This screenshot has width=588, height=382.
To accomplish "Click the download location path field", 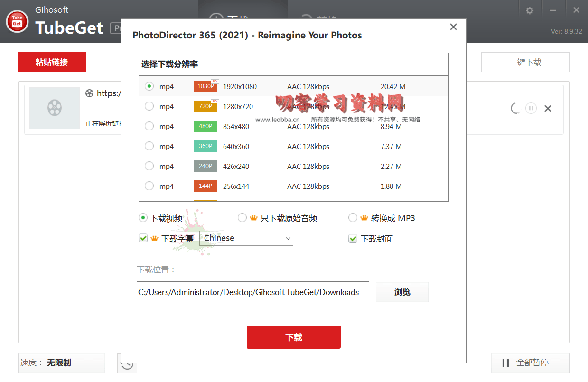I will (x=252, y=292).
